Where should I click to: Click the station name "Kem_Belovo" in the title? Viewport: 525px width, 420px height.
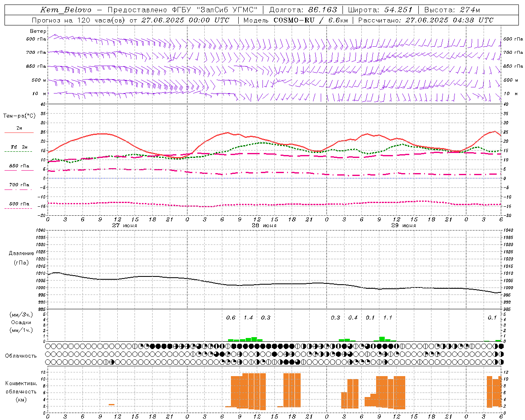66,10
